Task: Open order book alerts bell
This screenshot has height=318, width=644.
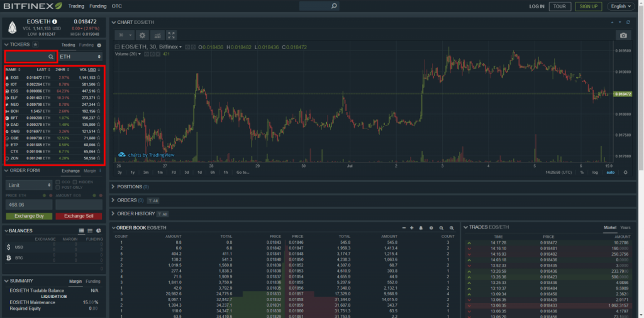Action: click(421, 227)
